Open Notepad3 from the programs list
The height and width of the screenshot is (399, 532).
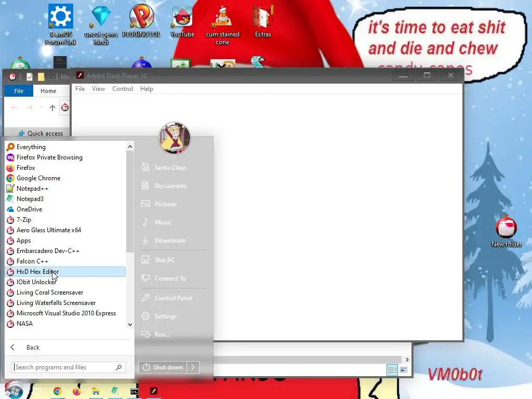65,199
